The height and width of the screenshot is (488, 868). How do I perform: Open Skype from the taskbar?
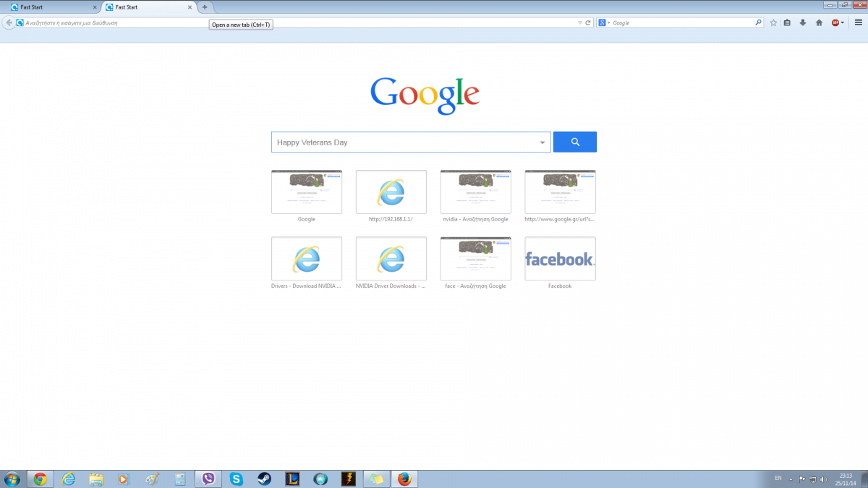pyautogui.click(x=237, y=479)
